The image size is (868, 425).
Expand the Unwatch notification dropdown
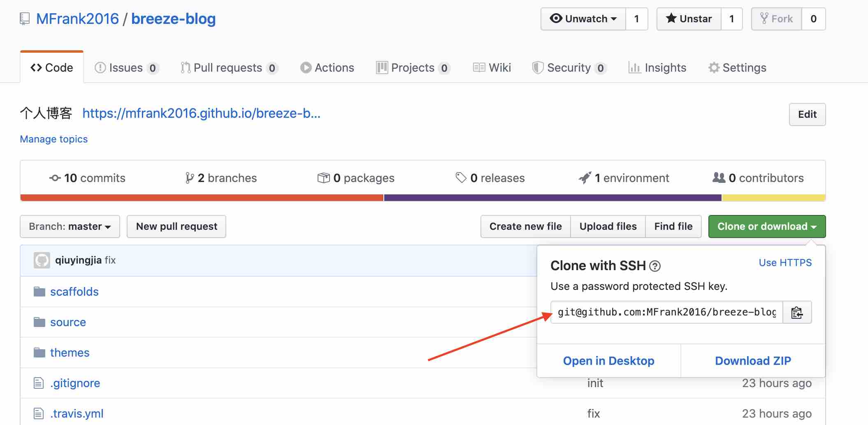pos(583,19)
